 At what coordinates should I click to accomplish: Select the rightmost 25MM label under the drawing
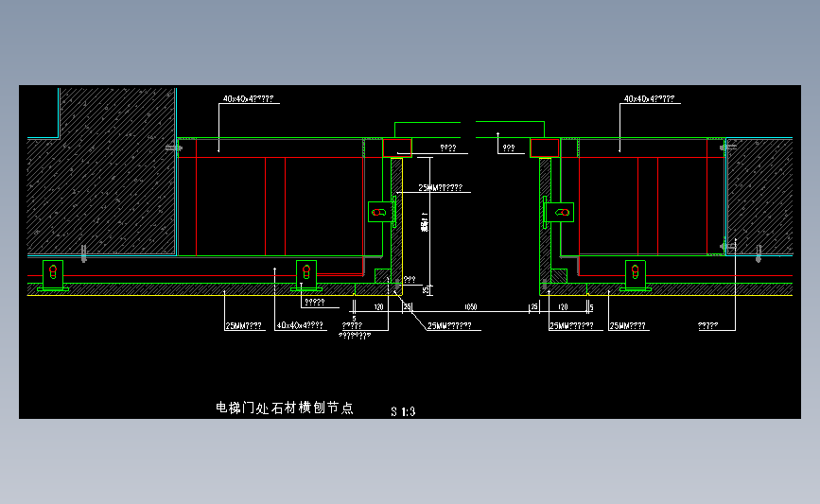click(x=628, y=325)
